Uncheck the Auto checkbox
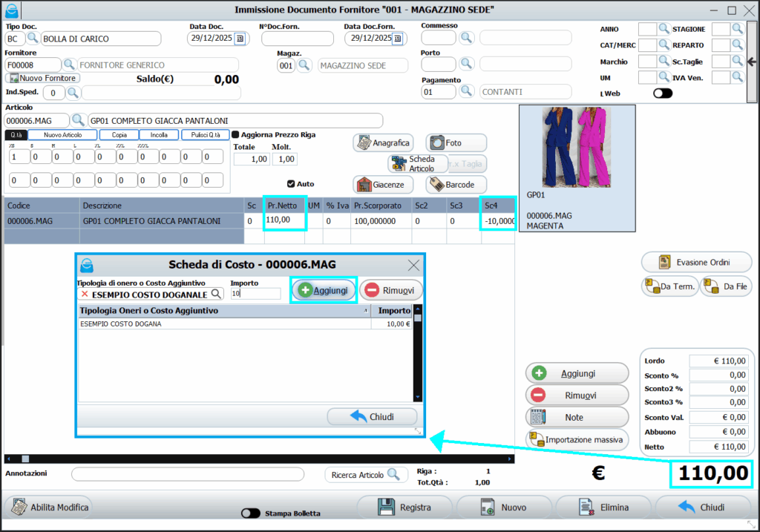Viewport: 760px width, 532px height. click(x=291, y=183)
